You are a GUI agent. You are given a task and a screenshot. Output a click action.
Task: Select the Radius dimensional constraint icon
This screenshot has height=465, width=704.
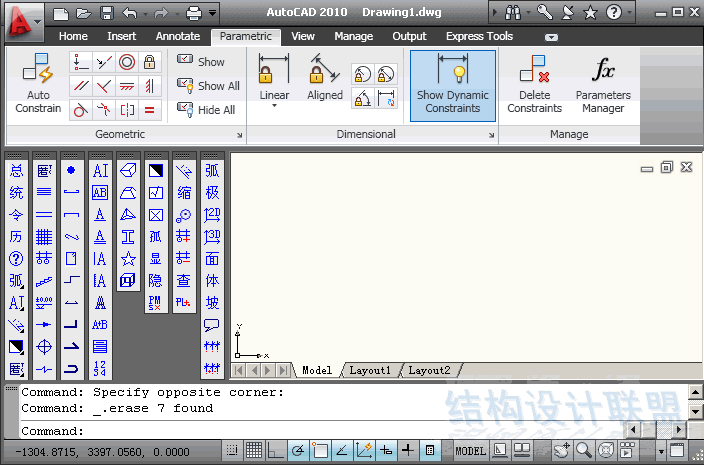coord(362,75)
